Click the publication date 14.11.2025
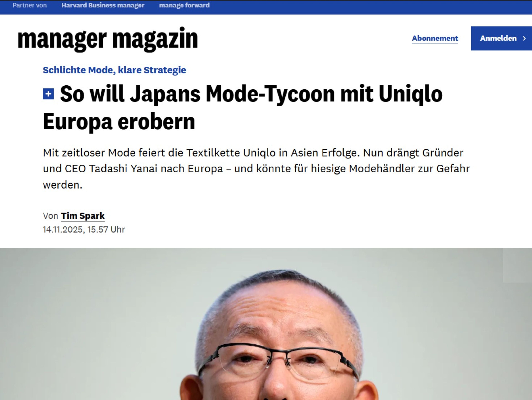Image resolution: width=532 pixels, height=400 pixels. [62, 230]
